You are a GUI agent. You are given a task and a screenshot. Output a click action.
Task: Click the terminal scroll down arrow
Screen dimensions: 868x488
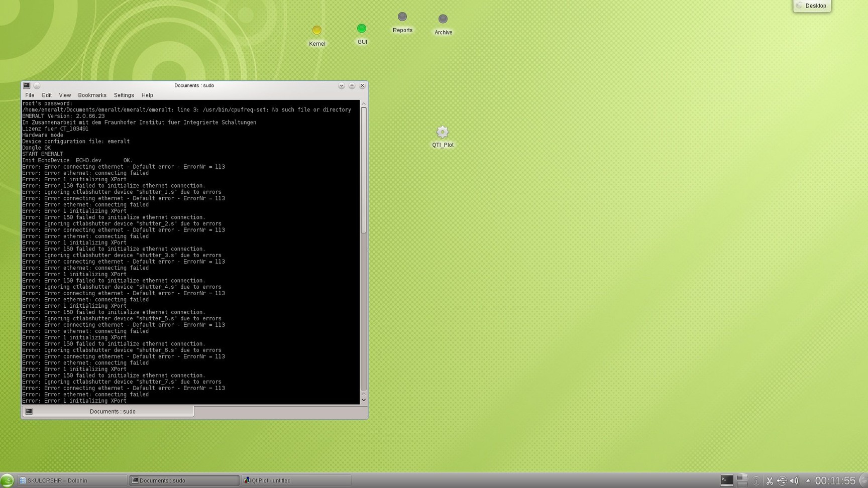(364, 401)
